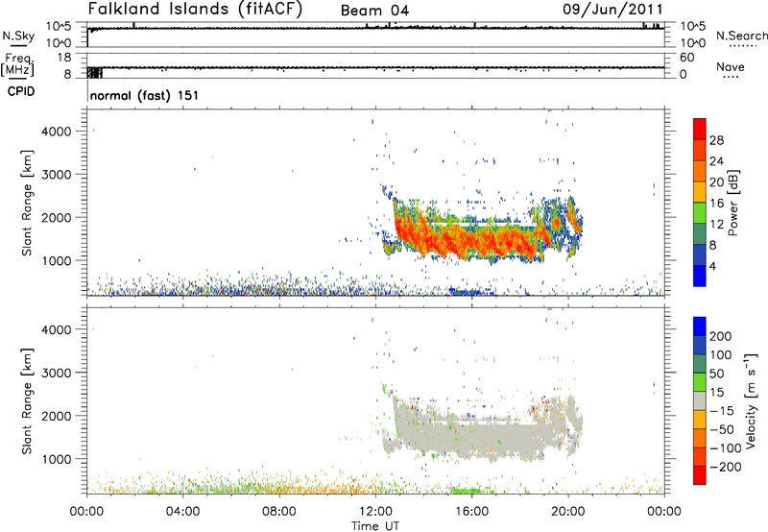
Task: Click the "Velocity [m s⁻¹]" colorbar label
Action: pos(751,400)
